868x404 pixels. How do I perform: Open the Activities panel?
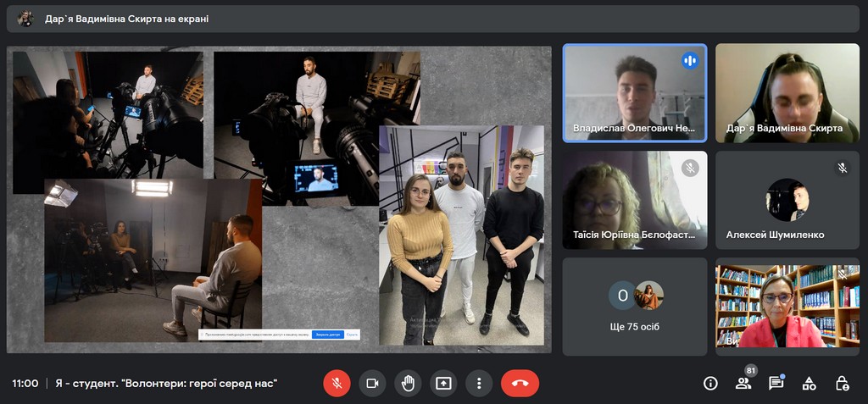[x=809, y=384]
